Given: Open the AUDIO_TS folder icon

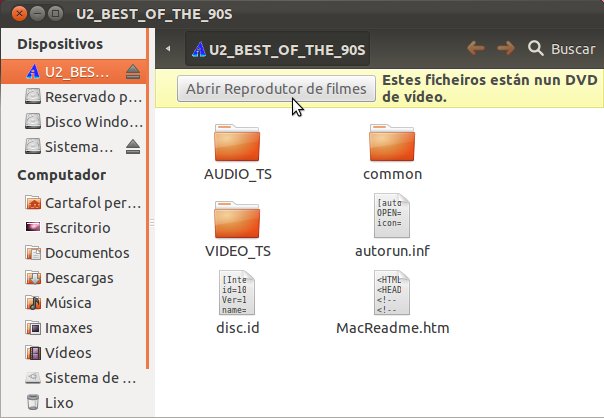Looking at the screenshot, I should tap(237, 143).
